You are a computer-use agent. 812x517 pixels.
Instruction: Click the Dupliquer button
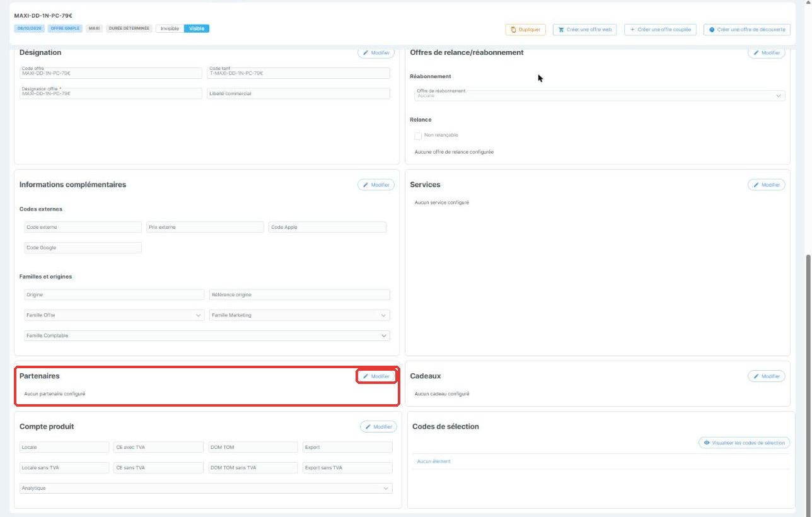[525, 30]
